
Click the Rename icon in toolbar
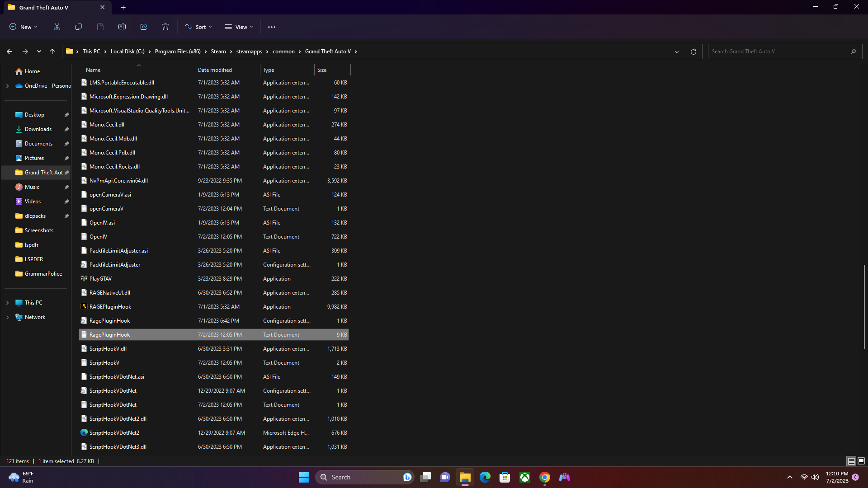122,27
